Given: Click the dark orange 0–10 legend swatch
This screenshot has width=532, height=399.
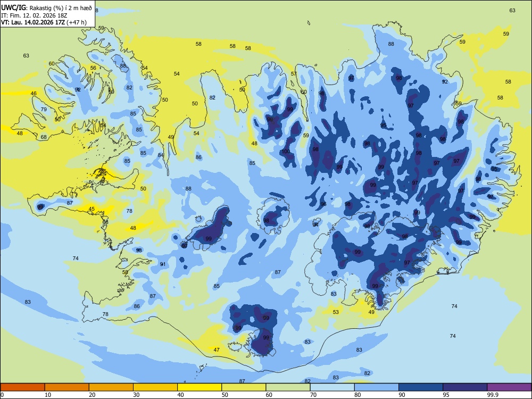Looking at the screenshot, I should click(x=22, y=387).
